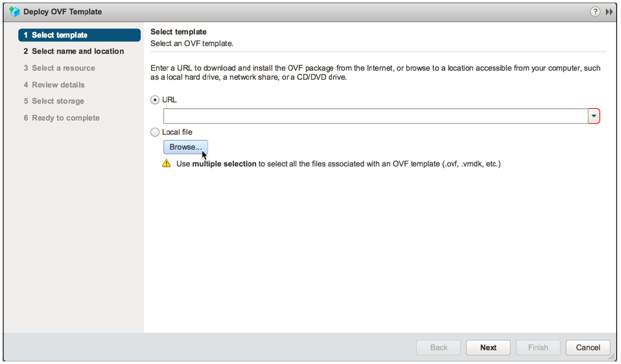Navigate to step 5 Select storage
The height and width of the screenshot is (364, 621).
58,101
